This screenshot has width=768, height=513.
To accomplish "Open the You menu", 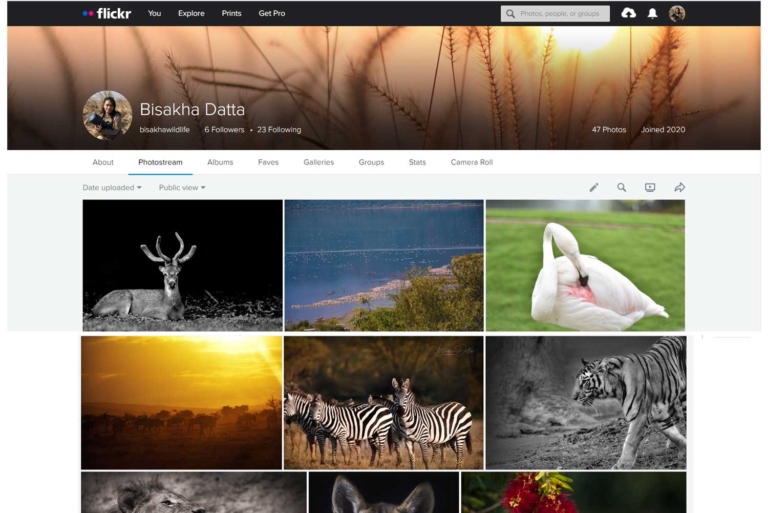I will (x=154, y=13).
